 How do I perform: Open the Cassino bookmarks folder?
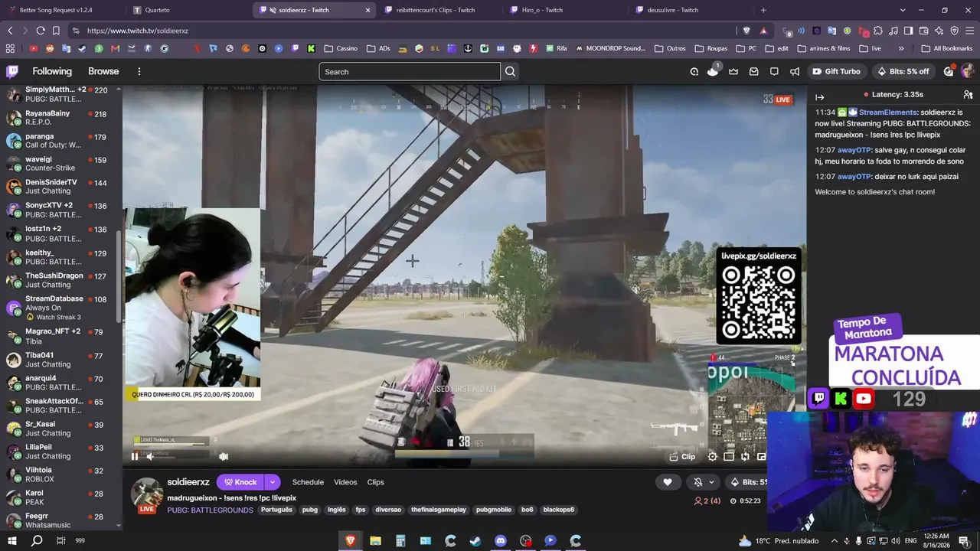(x=341, y=48)
